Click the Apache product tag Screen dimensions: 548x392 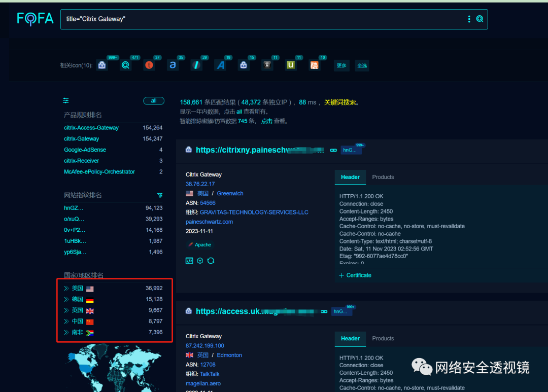click(200, 245)
